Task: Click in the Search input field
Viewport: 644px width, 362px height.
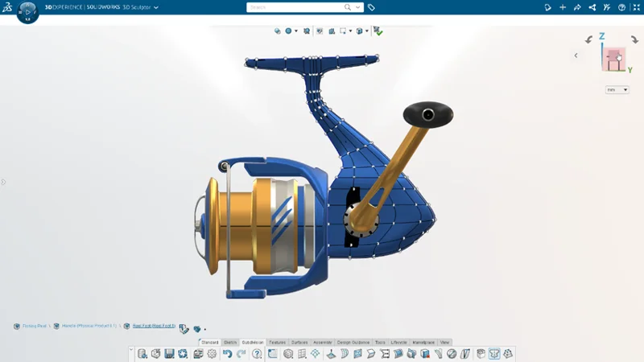Action: click(x=298, y=7)
